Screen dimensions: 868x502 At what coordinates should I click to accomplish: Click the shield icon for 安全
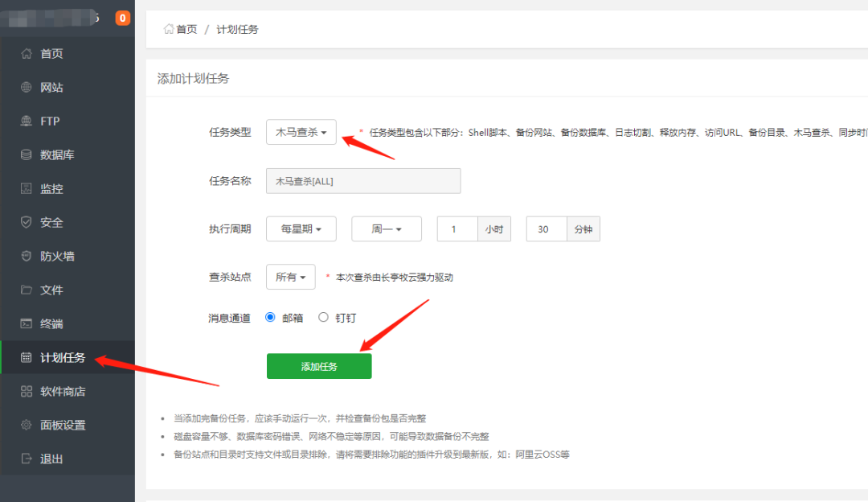pyautogui.click(x=27, y=223)
